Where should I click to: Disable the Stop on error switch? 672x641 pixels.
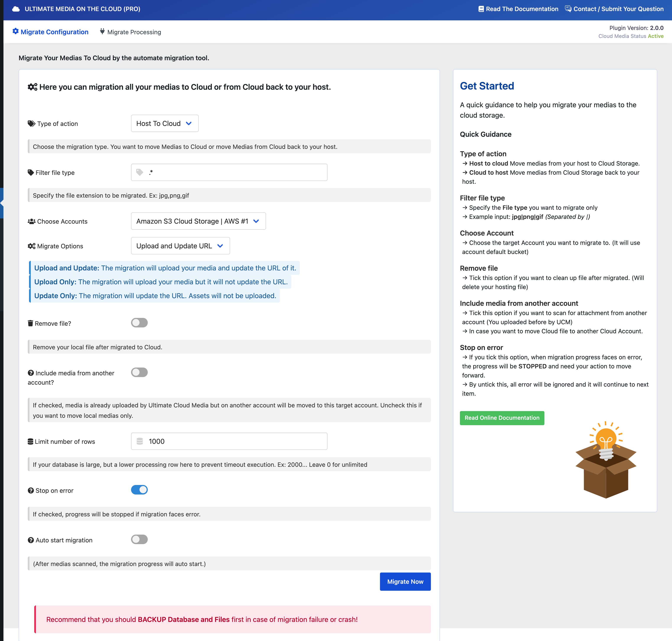[139, 490]
